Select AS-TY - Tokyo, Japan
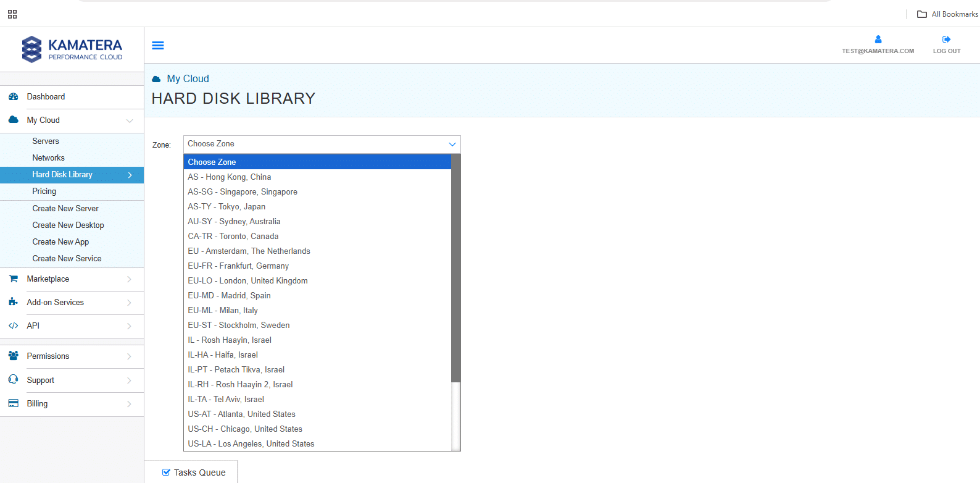 tap(317, 206)
